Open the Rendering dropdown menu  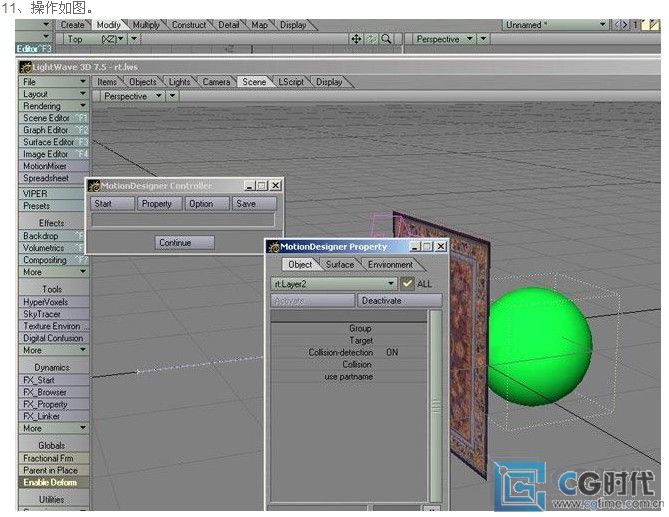tap(54, 106)
